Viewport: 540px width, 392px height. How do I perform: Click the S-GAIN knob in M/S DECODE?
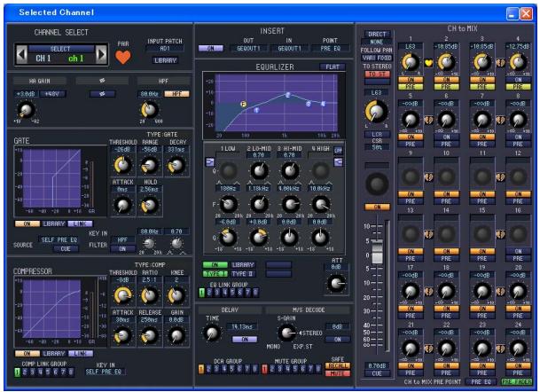click(x=286, y=333)
